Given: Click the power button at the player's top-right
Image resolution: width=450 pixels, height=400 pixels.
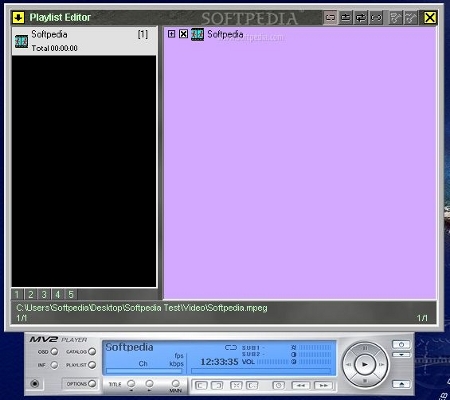Looking at the screenshot, I should pos(401,344).
